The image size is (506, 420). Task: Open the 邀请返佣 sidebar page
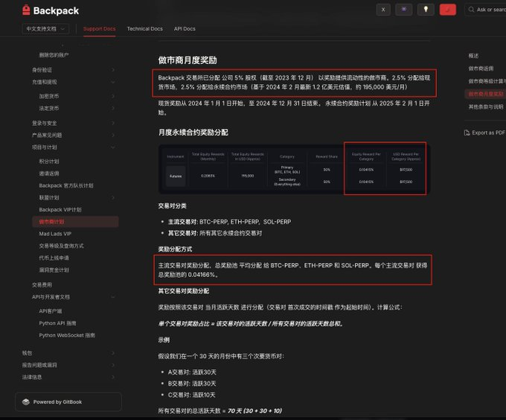tap(49, 174)
